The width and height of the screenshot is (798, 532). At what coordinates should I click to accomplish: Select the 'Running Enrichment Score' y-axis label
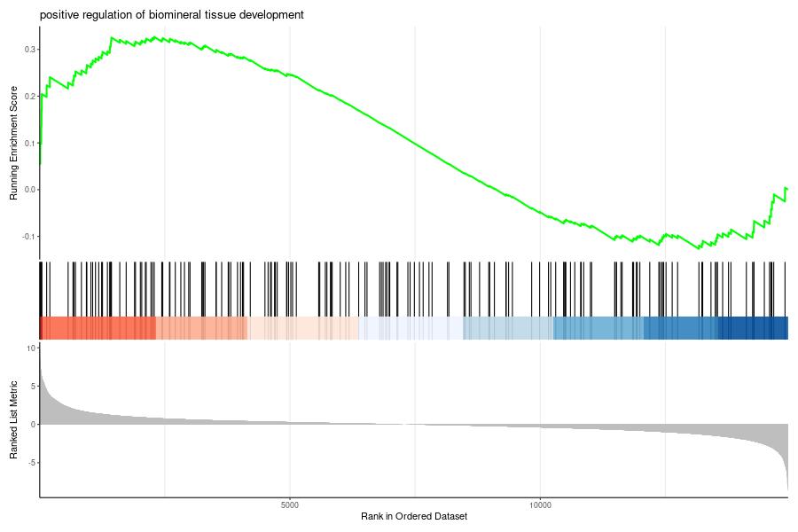[14, 144]
